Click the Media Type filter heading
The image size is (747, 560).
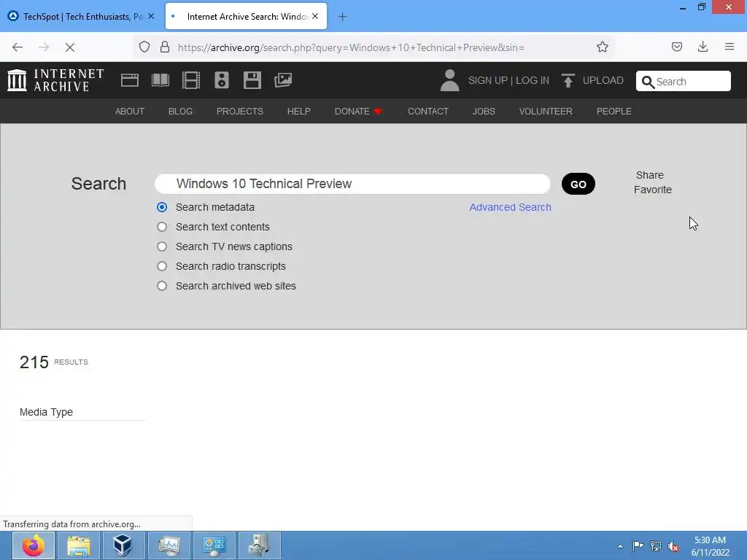coord(46,413)
